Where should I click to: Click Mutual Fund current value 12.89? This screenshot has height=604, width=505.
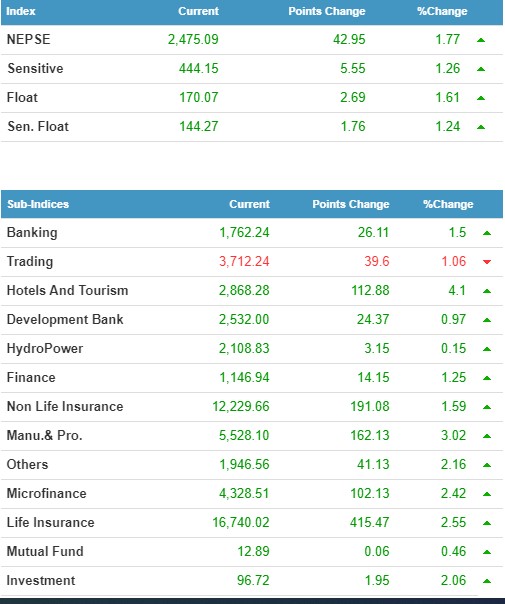253,552
